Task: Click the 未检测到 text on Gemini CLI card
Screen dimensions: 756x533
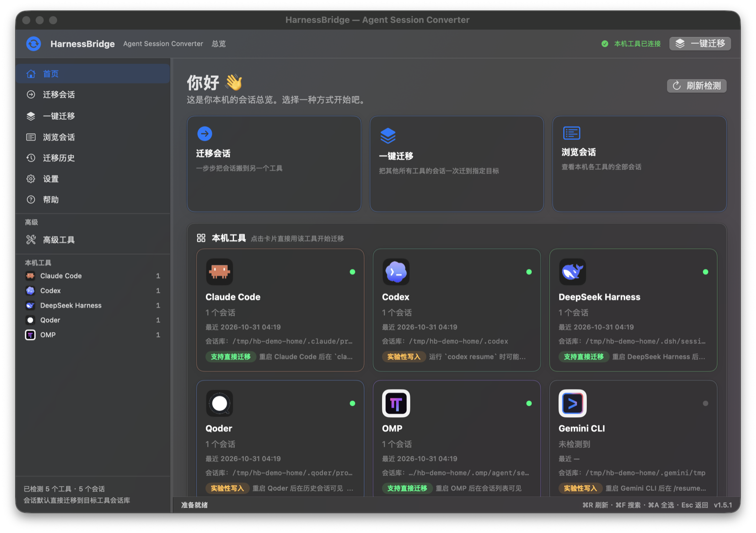Action: 574,444
